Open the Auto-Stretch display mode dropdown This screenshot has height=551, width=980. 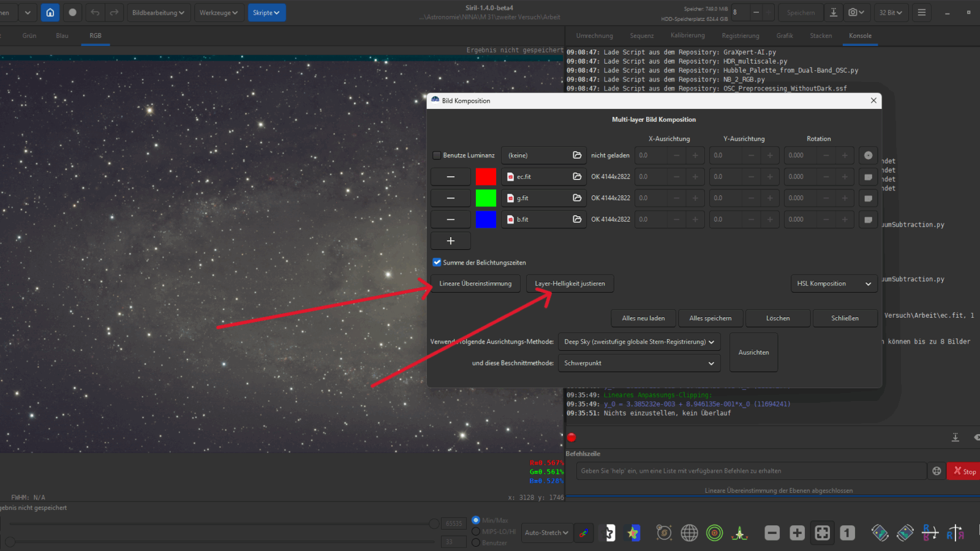pyautogui.click(x=547, y=533)
